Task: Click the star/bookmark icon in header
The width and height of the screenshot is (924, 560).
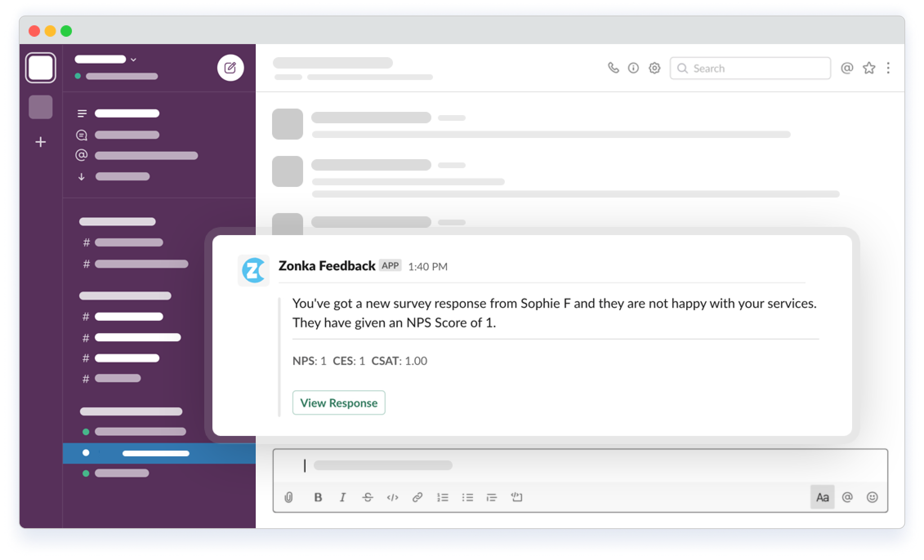Action: (869, 68)
